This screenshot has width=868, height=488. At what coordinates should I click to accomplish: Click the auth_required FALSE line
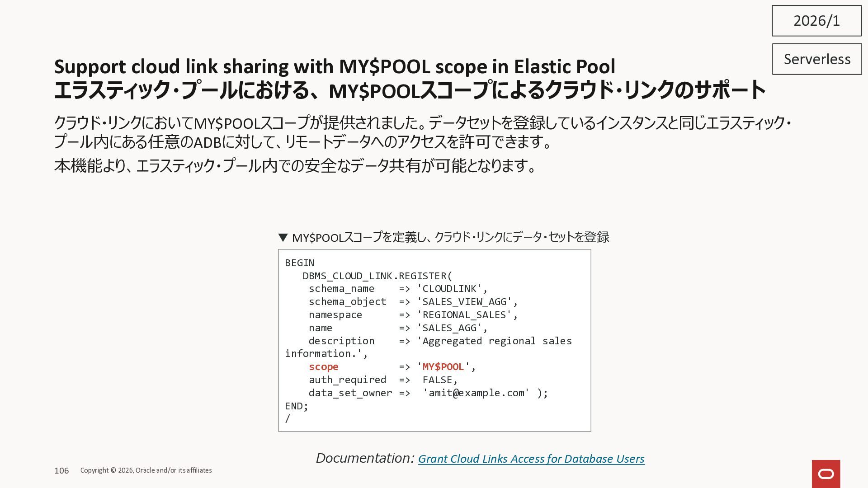383,380
